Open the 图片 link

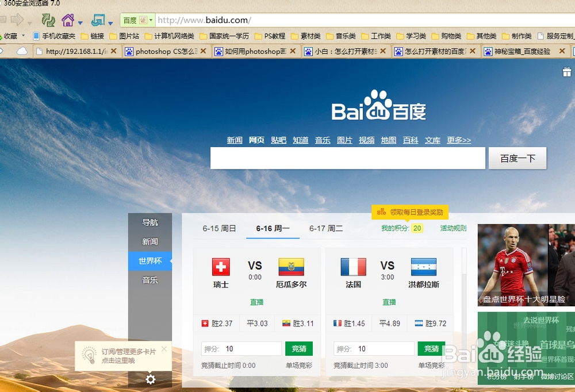[344, 140]
